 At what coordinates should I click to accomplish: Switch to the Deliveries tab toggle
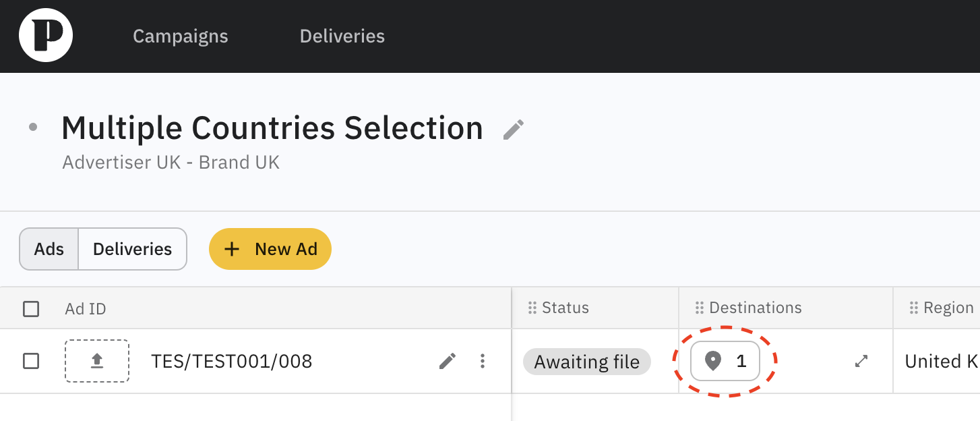coord(132,249)
